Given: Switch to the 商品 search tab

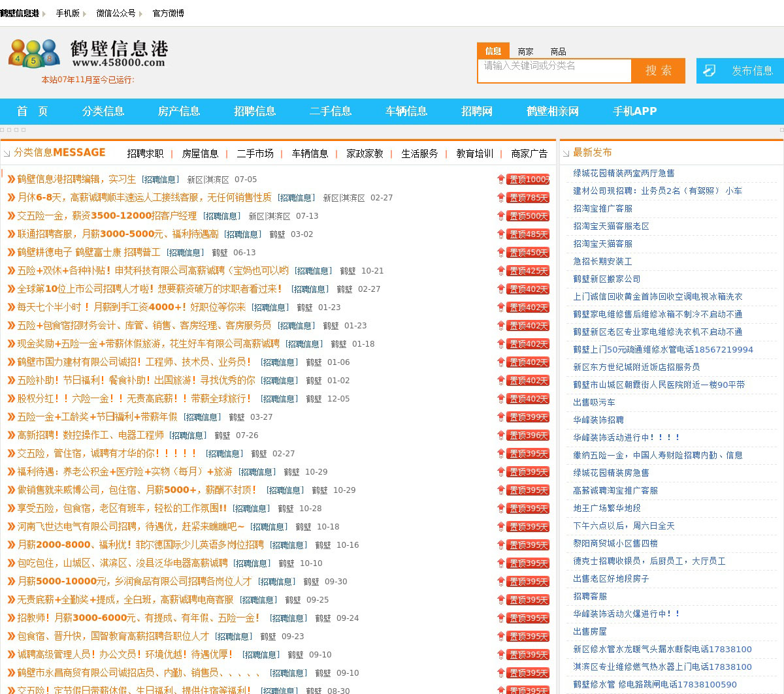Looking at the screenshot, I should point(558,52).
